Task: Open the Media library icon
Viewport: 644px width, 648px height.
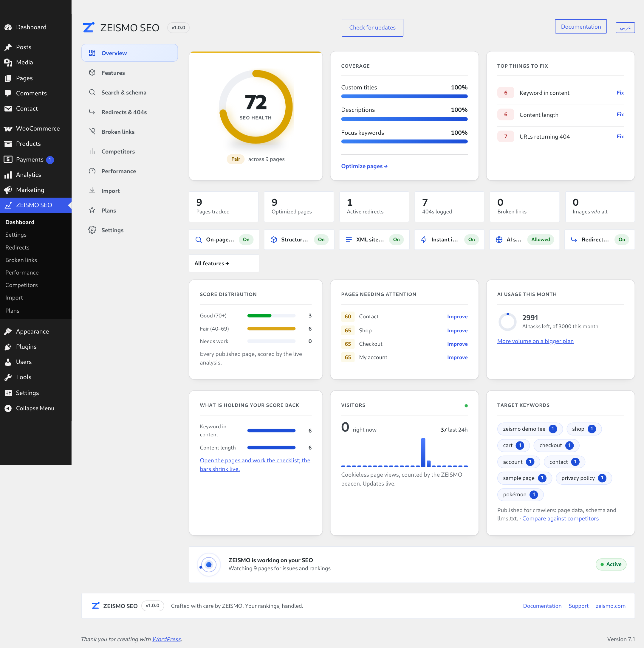Action: pos(8,62)
